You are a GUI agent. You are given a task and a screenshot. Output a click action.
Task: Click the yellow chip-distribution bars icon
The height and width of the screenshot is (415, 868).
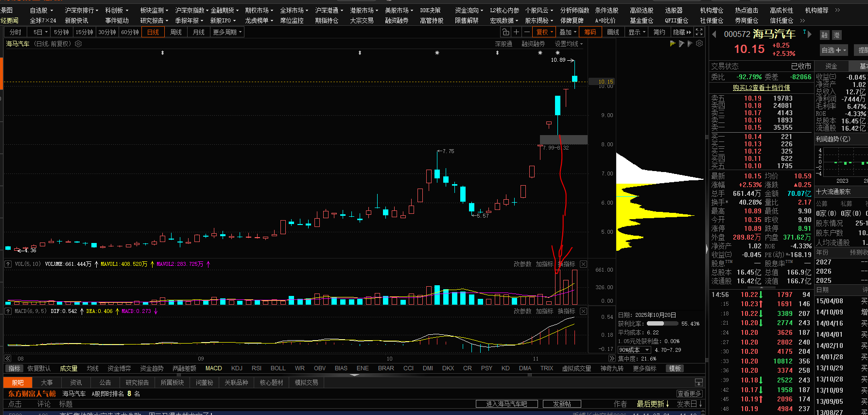(673, 44)
